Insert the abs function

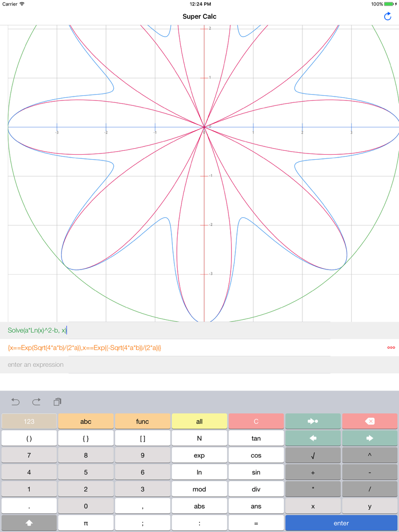(199, 506)
